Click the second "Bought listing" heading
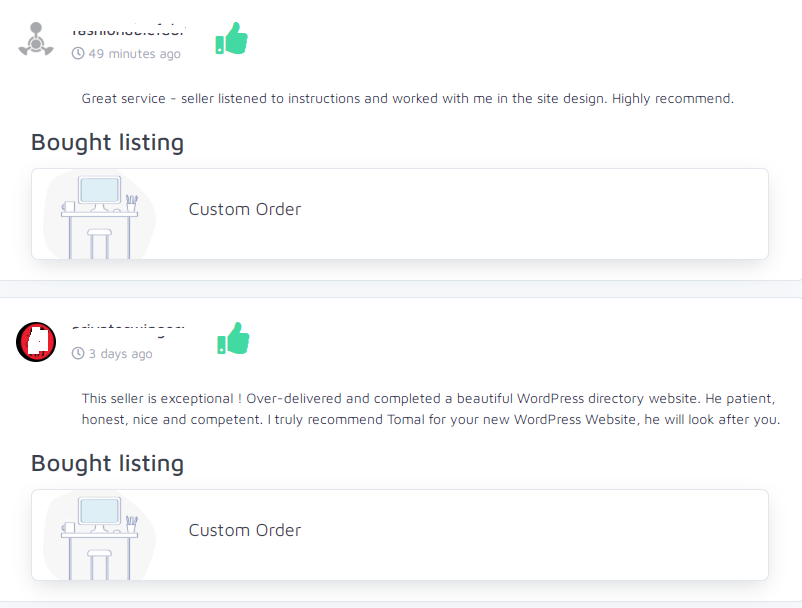This screenshot has width=802, height=608. (107, 463)
